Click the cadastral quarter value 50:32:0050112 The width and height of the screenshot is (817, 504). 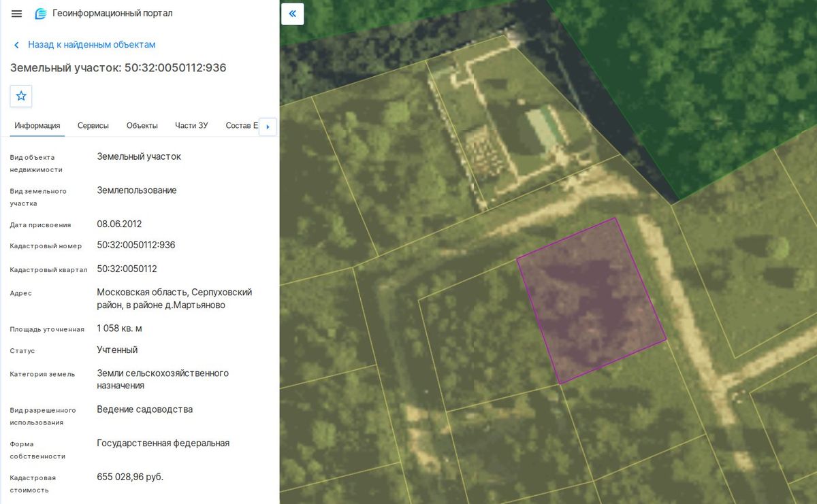pyautogui.click(x=127, y=269)
